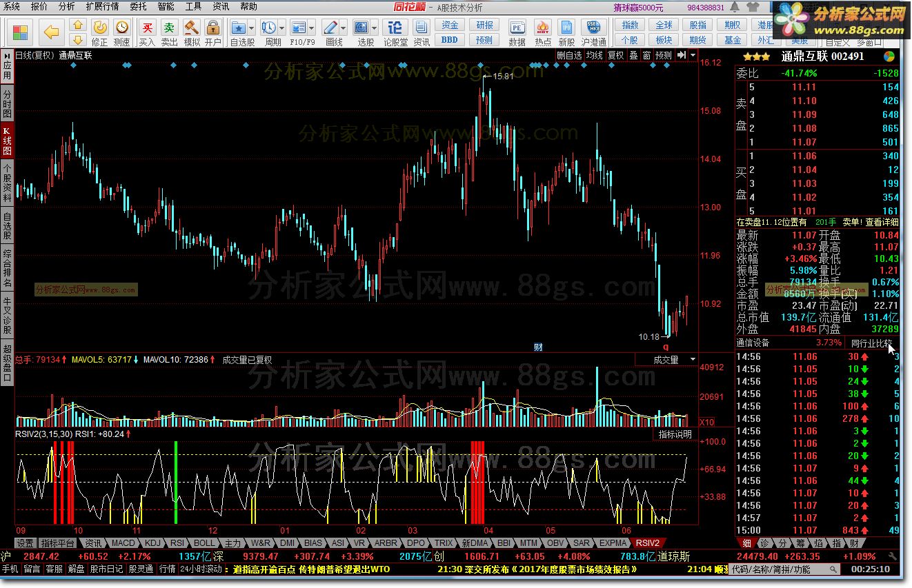Click the pie chart icon beside 002491
The image size is (912, 588).
[x=889, y=57]
